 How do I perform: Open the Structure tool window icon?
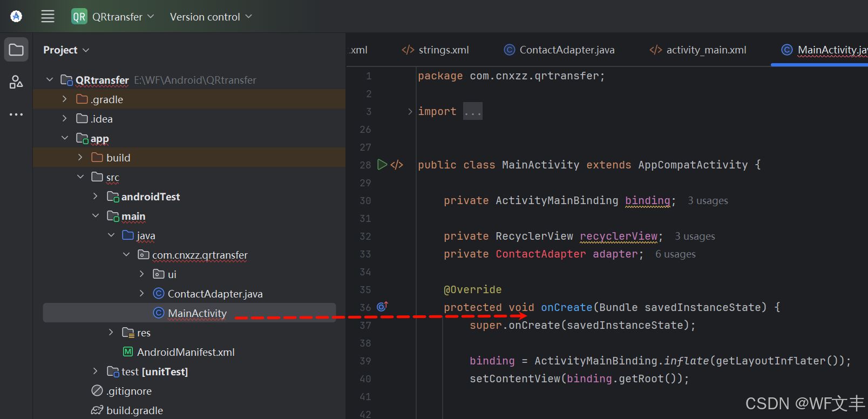pos(16,82)
